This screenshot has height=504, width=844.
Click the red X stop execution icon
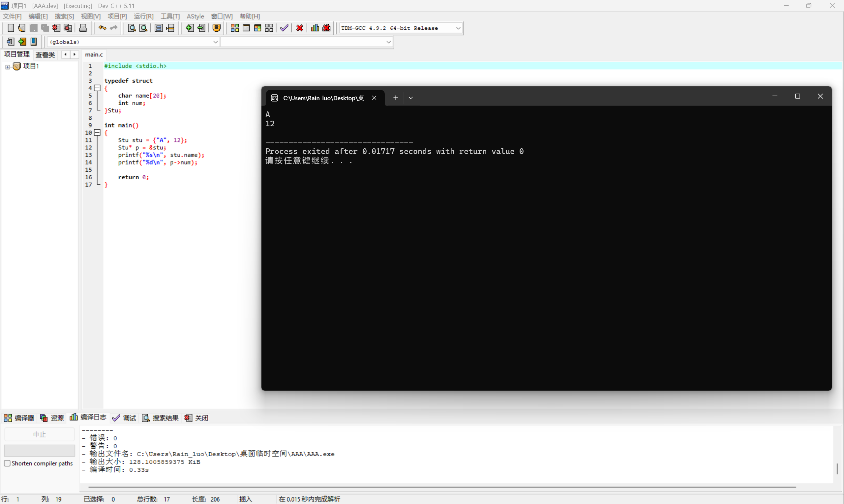click(x=300, y=28)
